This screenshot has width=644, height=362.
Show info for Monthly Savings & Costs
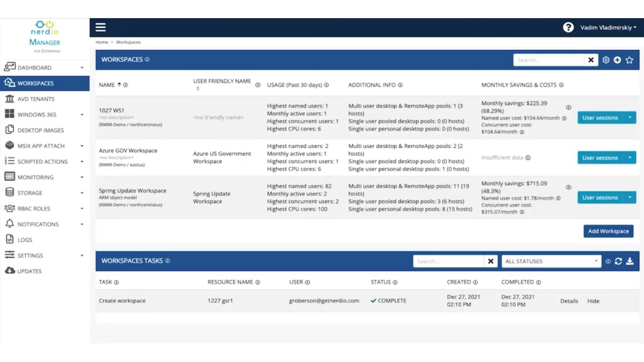pyautogui.click(x=561, y=85)
